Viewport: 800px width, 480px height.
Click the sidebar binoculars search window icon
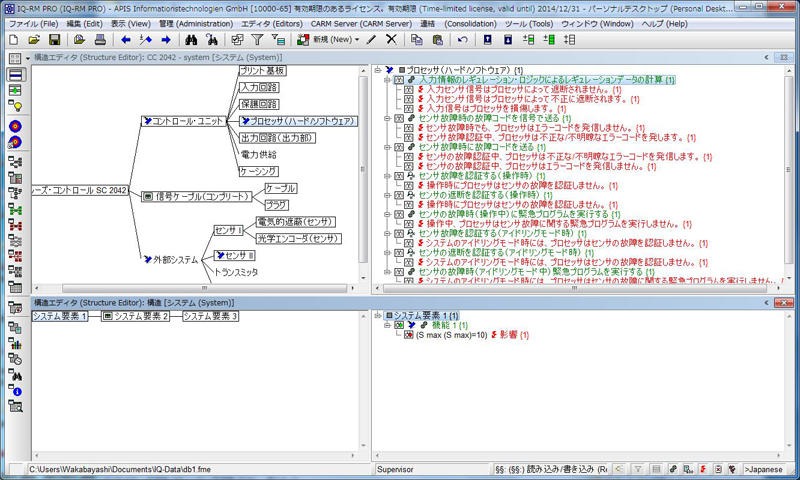[15, 375]
